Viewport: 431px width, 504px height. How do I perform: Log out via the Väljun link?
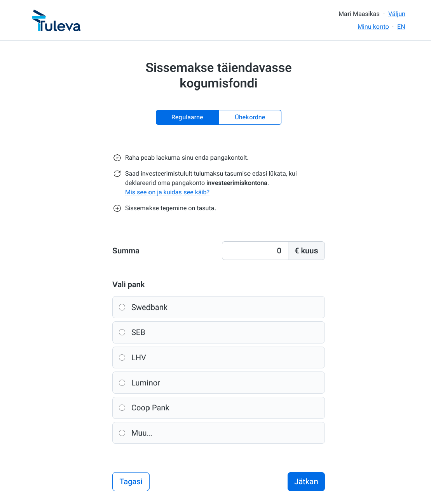coord(396,14)
